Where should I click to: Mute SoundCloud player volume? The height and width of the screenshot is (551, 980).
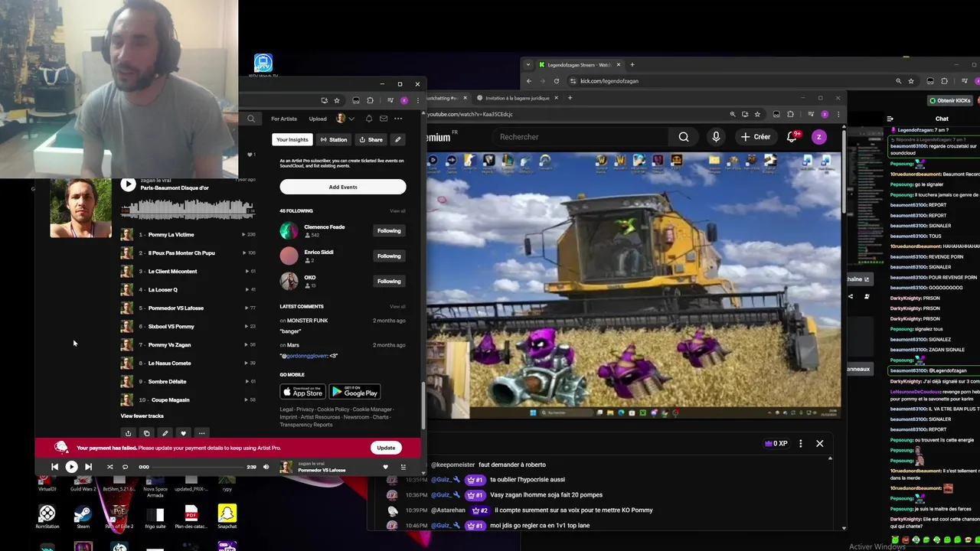click(x=266, y=467)
